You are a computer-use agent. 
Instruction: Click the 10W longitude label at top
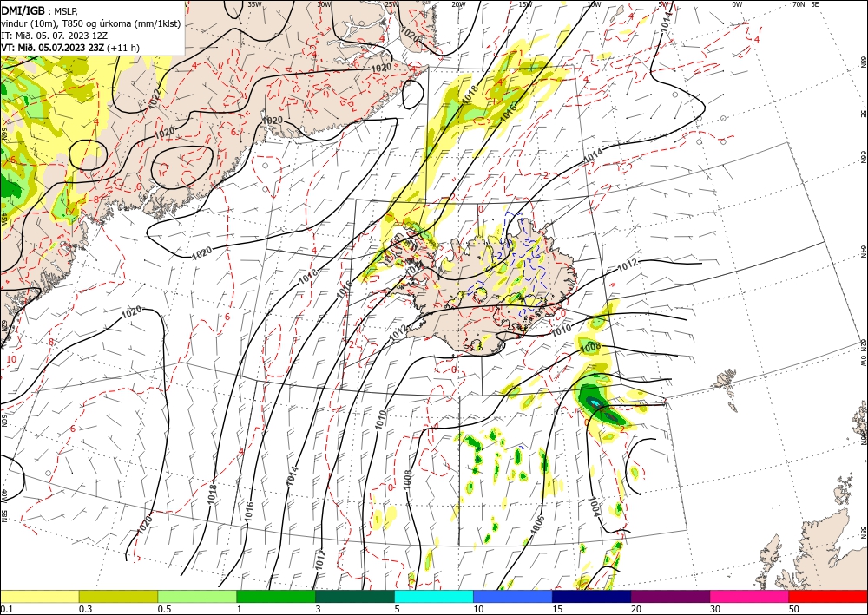tap(594, 3)
